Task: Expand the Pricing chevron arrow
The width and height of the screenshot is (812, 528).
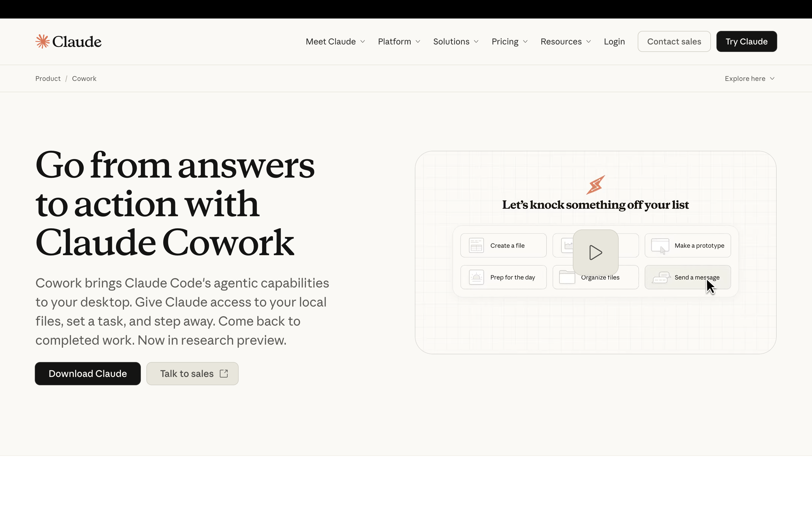Action: pos(525,42)
